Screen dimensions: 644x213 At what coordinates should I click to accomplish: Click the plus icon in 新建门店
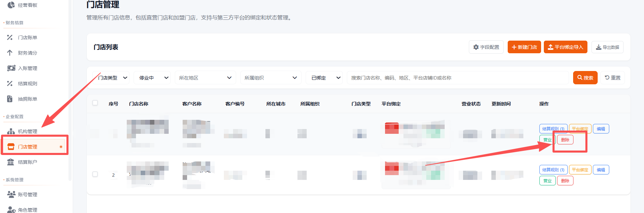[x=514, y=47]
